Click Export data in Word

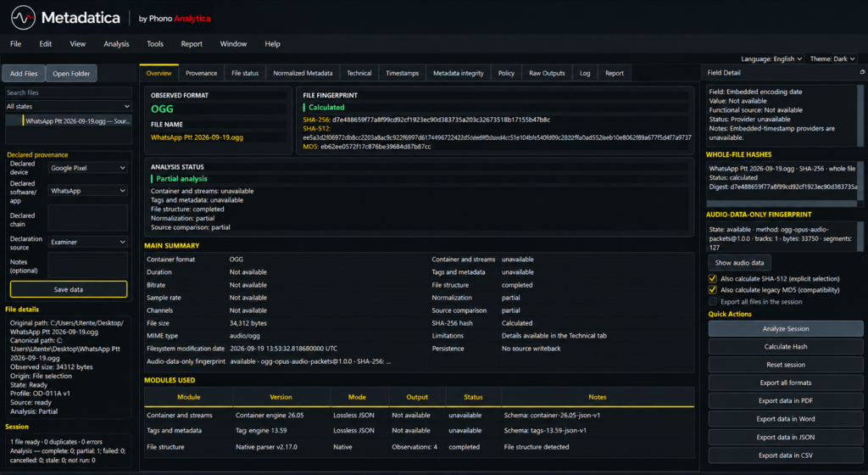786,419
